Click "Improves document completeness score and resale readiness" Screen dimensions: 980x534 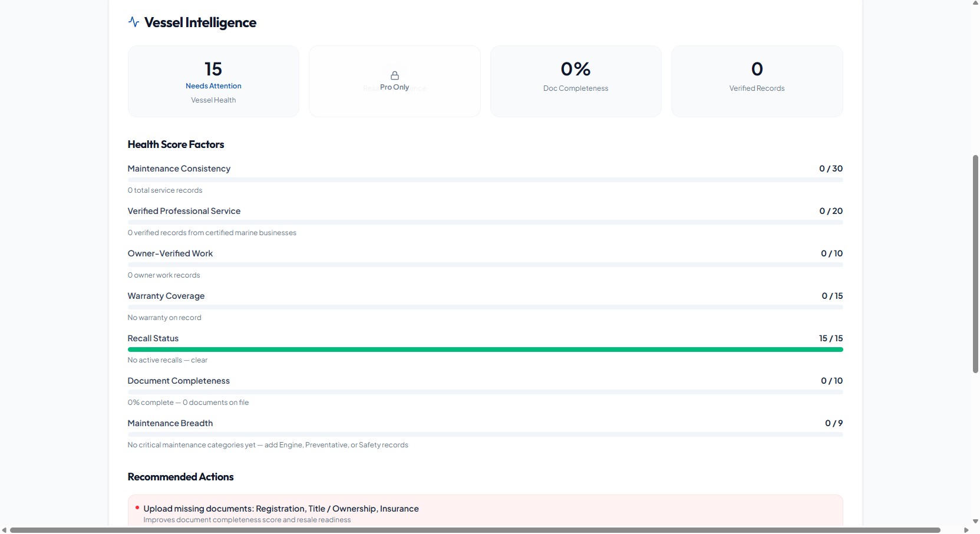point(247,520)
